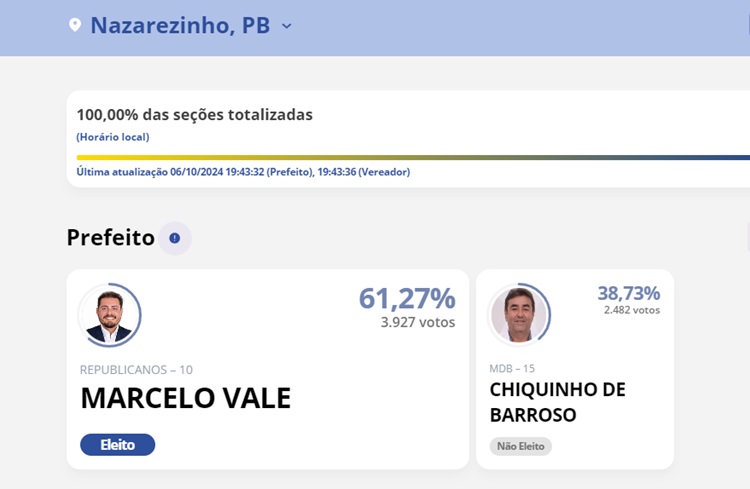Screen dimensions: 750x489
Task: Select the MARCELO VALE candidate name
Action: [x=185, y=398]
